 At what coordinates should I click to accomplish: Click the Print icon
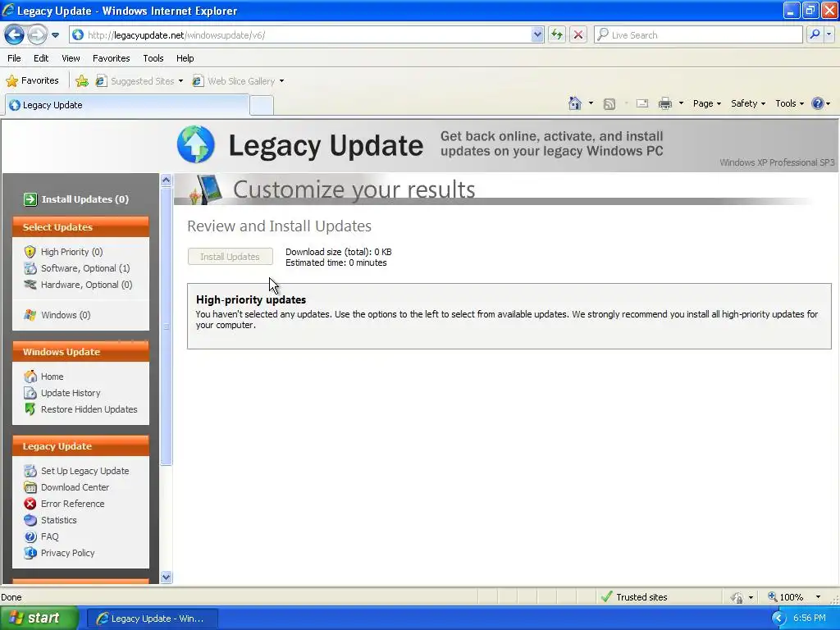coord(664,103)
